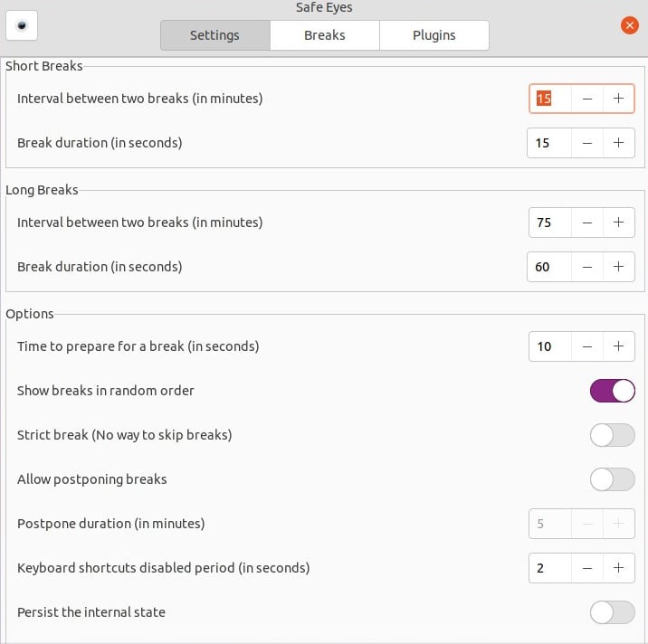Increase short break interval in minutes
Screen dimensions: 648x644
(x=618, y=99)
